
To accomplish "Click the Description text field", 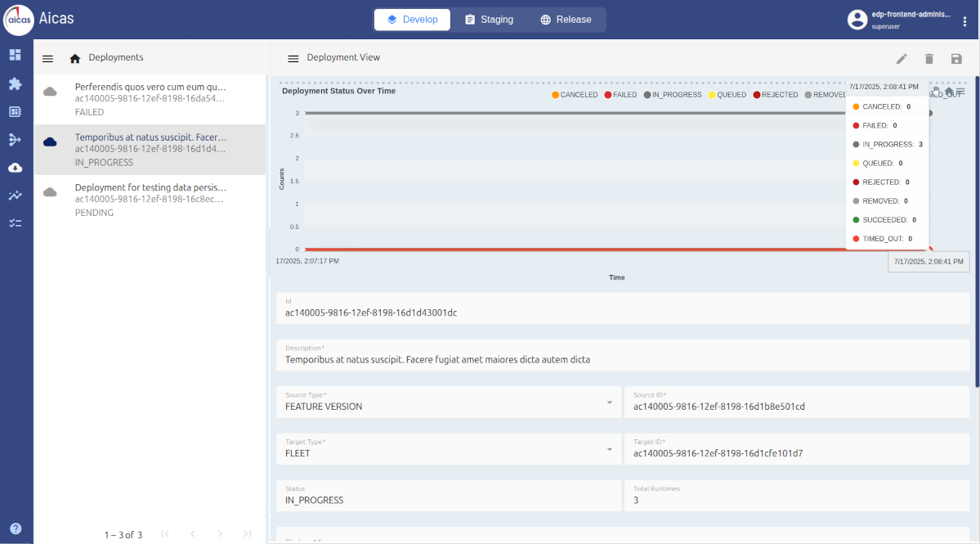I will (622, 359).
